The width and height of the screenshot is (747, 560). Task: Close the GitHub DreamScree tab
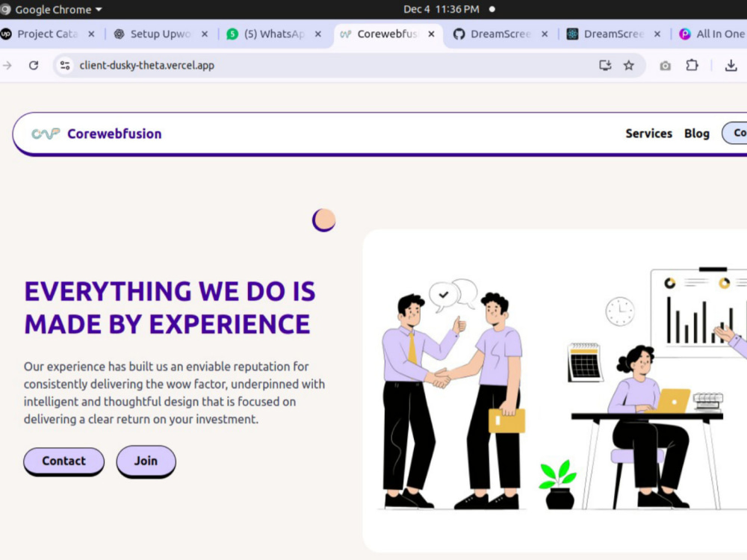(545, 34)
